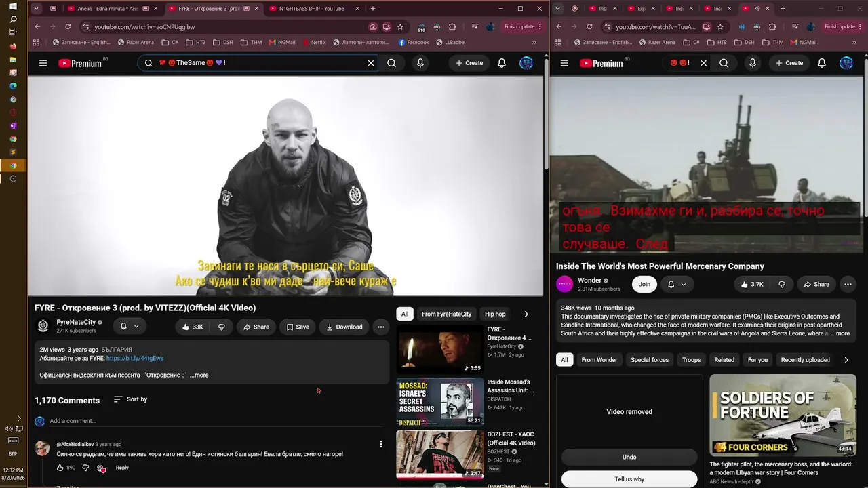This screenshot has height=488, width=868.
Task: Open the bit.ly/44tgEws link in description
Action: (135, 358)
